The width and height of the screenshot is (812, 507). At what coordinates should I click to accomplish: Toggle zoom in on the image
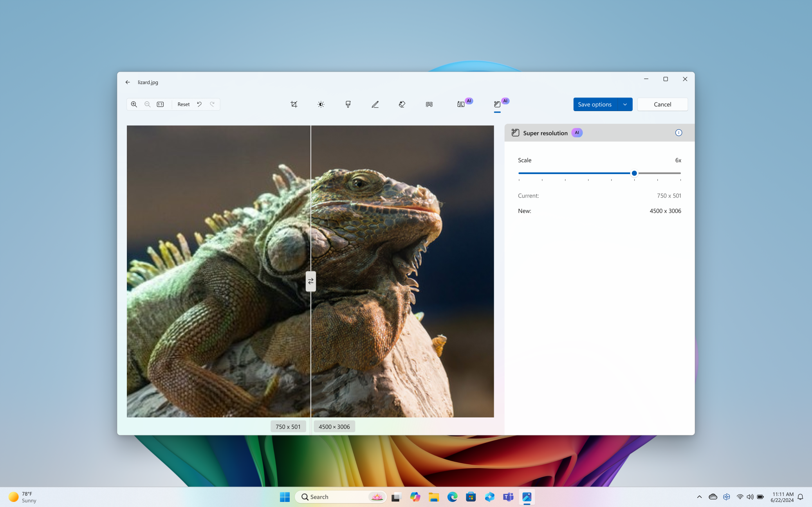point(134,104)
